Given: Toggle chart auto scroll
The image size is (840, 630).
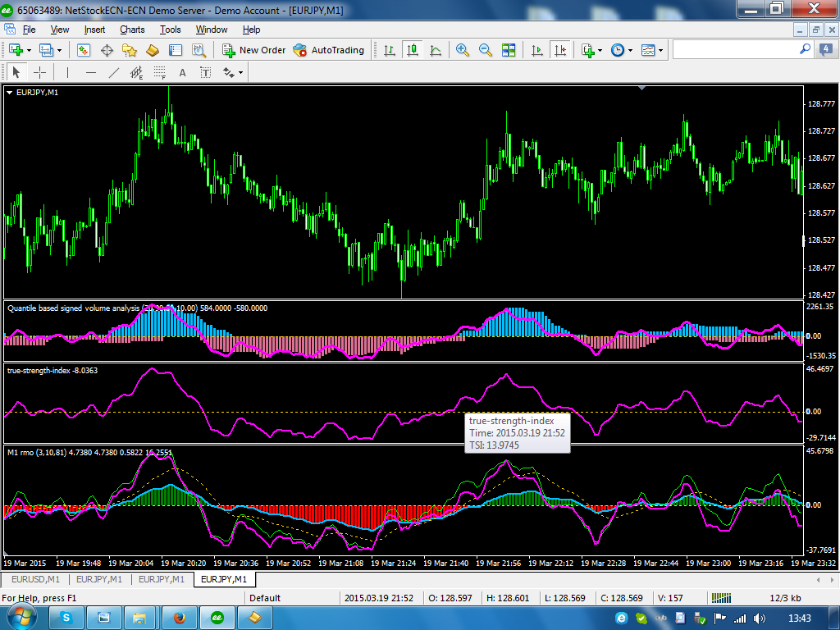Looking at the screenshot, I should click(x=537, y=50).
